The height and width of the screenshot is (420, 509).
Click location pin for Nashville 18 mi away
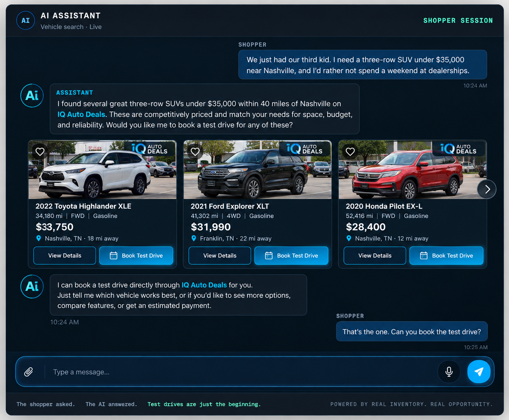tap(39, 238)
